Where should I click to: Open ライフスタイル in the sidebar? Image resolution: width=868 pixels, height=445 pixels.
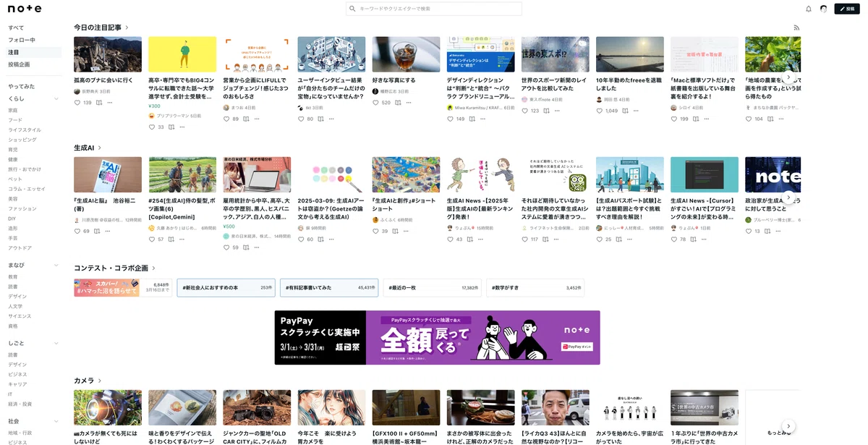click(x=25, y=130)
